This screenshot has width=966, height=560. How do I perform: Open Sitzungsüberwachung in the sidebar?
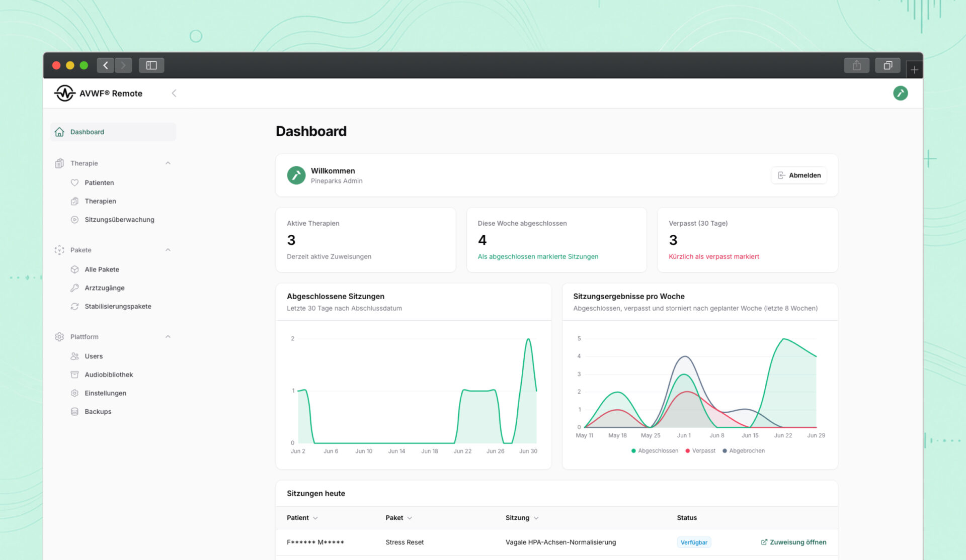pyautogui.click(x=113, y=220)
